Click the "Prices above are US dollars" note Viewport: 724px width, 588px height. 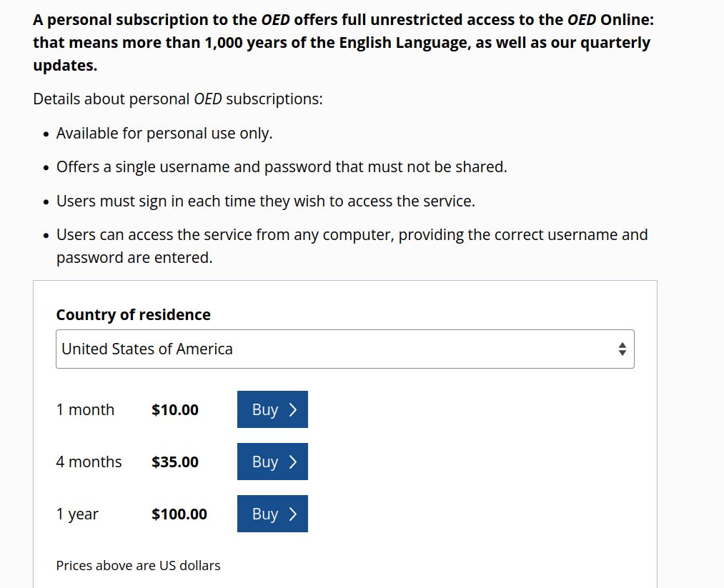click(x=138, y=566)
